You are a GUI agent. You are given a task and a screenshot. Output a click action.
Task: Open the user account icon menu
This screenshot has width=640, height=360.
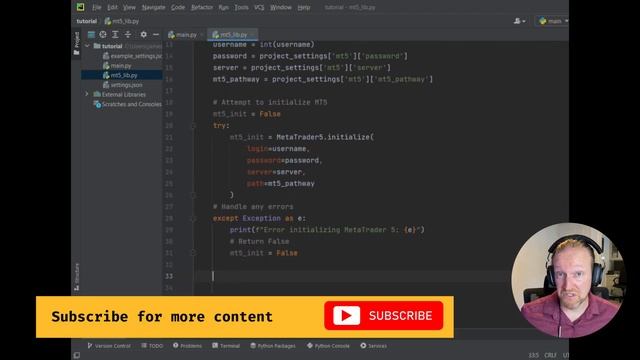point(519,21)
